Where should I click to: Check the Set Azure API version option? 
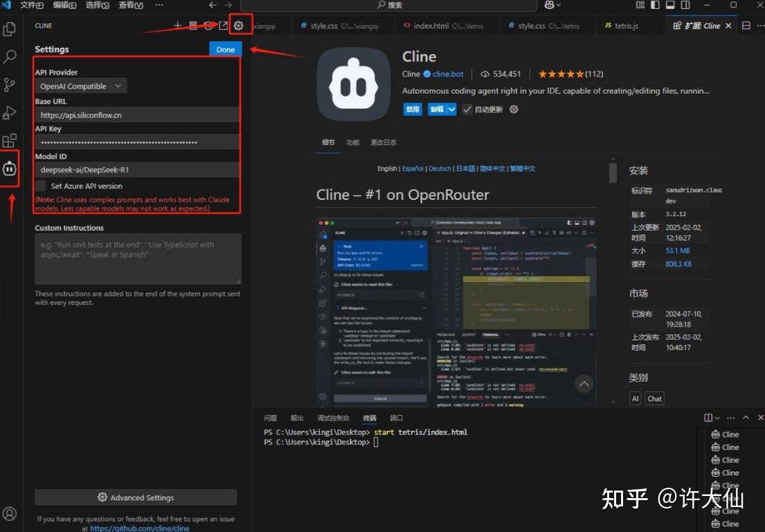point(39,185)
